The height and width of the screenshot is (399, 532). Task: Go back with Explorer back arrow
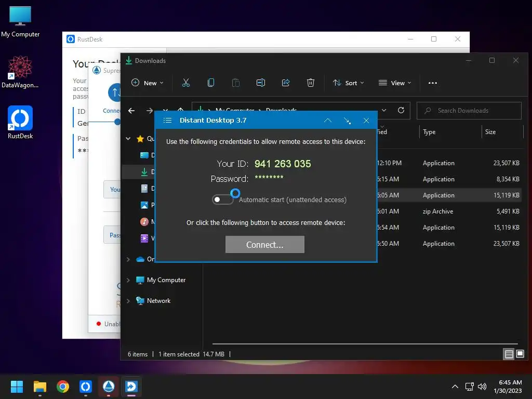point(131,111)
